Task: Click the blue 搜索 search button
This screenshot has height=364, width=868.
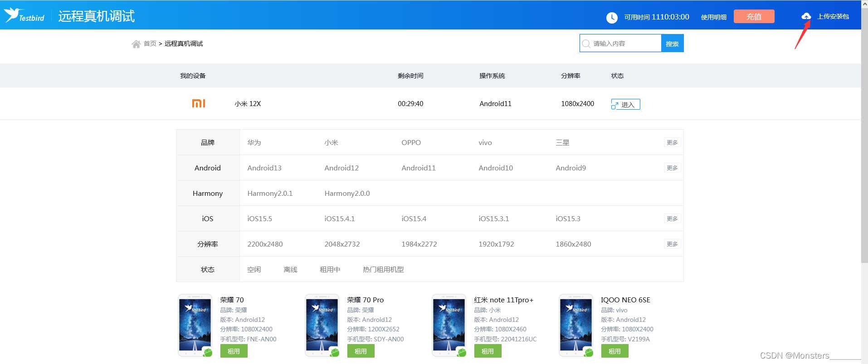Action: coord(672,43)
